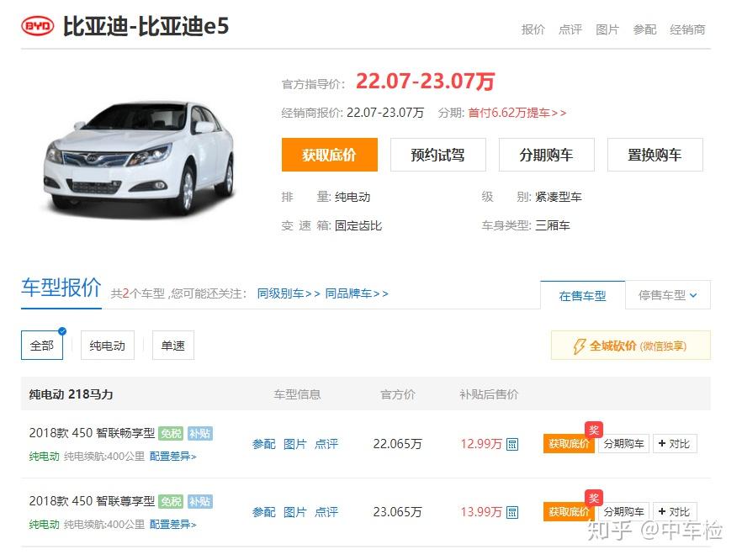Screen dimensions: 742x560
Task: Click the 纯电动 218马力 group header
Action: pos(71,394)
